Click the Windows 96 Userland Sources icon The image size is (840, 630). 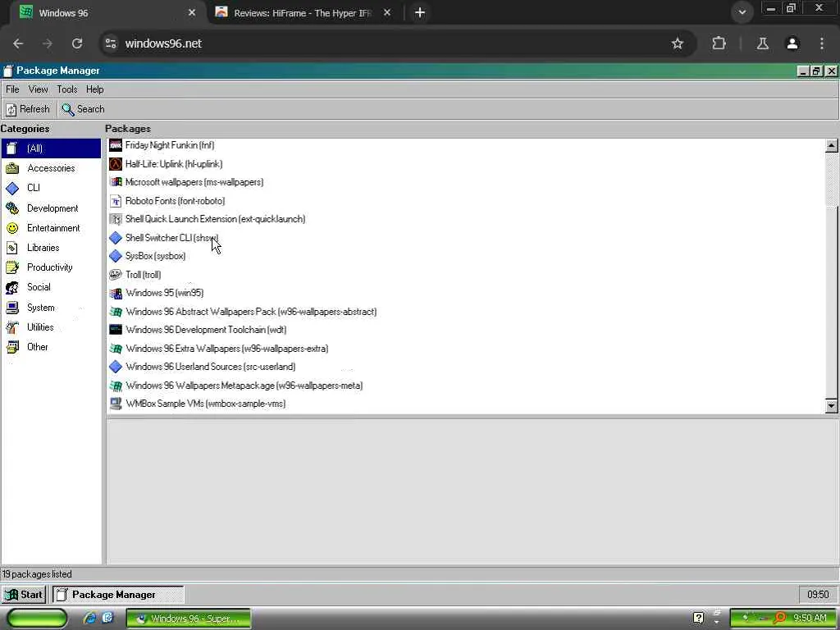[x=116, y=367]
